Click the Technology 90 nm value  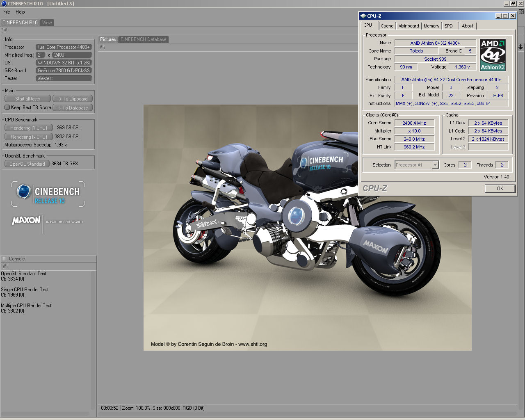406,67
